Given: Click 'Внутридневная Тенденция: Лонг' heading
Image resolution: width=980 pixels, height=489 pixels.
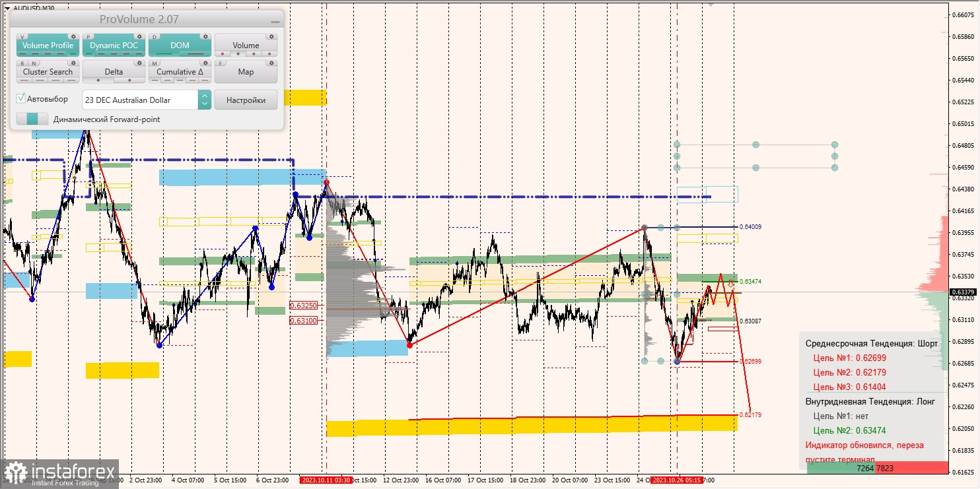Looking at the screenshot, I should coord(871,401).
